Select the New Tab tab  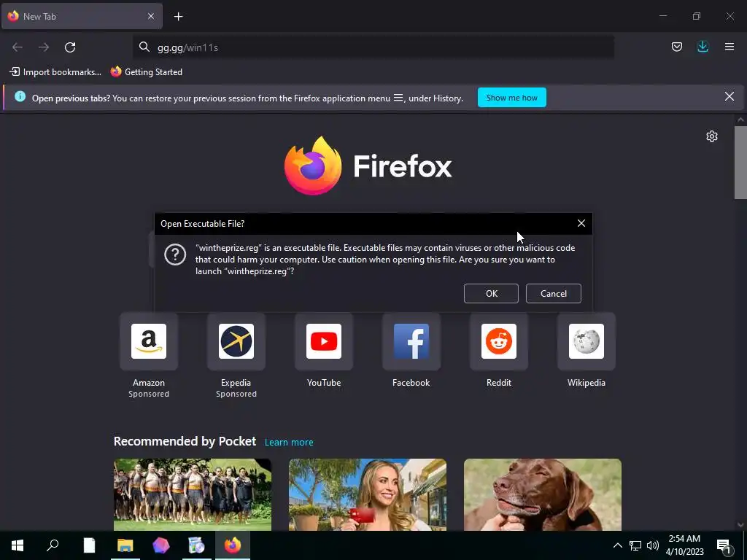(82, 16)
